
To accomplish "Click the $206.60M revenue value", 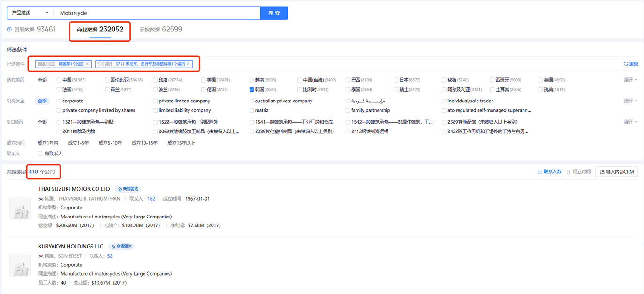I will [66, 225].
